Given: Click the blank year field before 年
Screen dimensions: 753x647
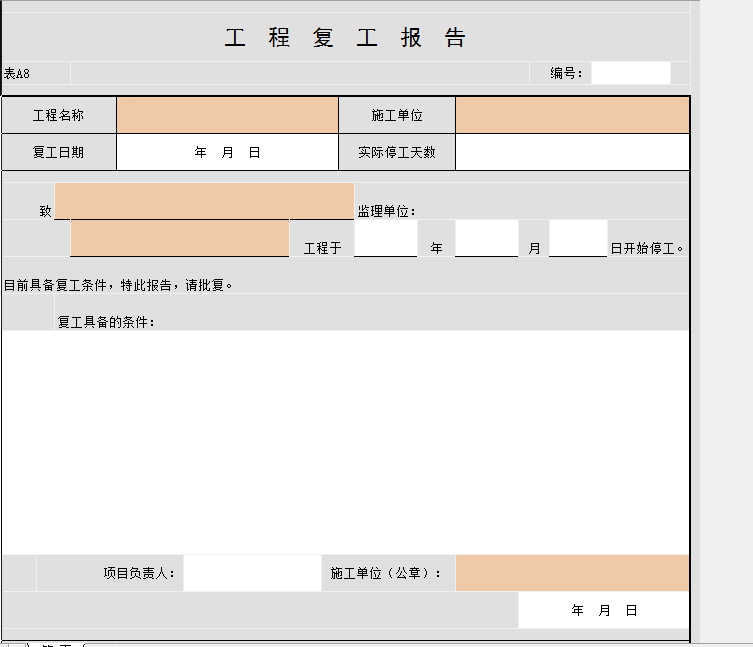Looking at the screenshot, I should point(385,239).
